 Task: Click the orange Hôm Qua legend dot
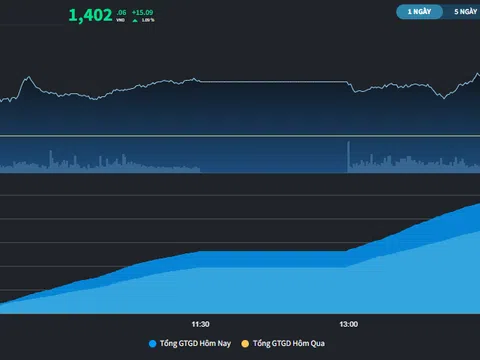(x=245, y=344)
